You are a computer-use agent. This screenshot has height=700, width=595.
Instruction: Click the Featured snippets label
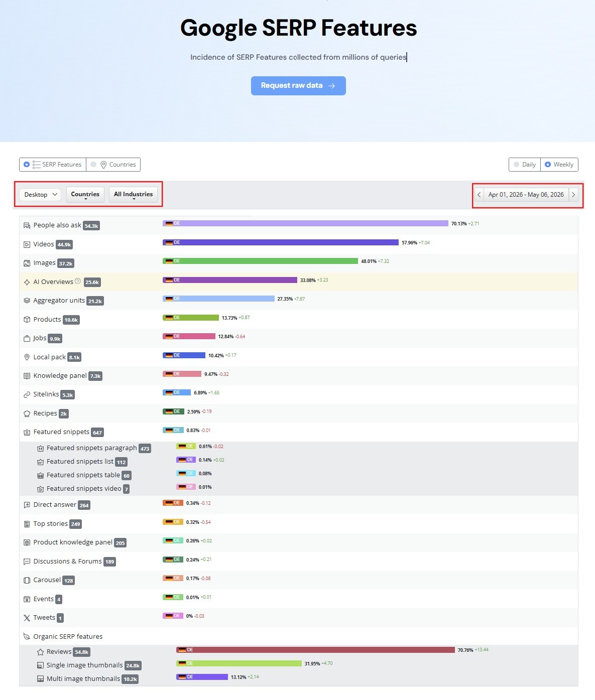[61, 432]
